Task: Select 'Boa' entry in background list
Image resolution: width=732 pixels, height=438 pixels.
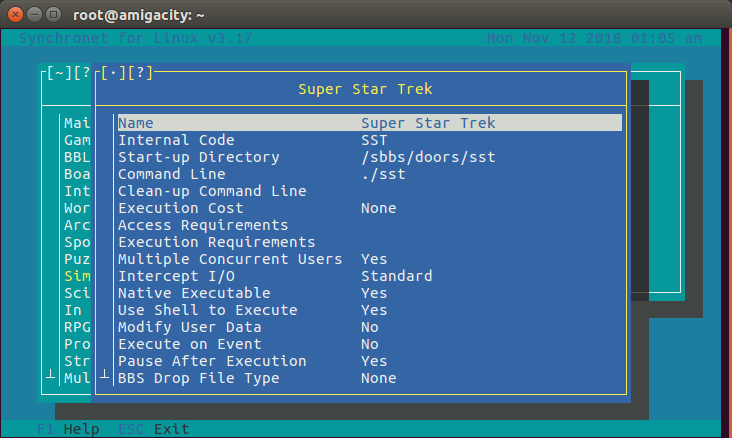Action: coord(77,174)
